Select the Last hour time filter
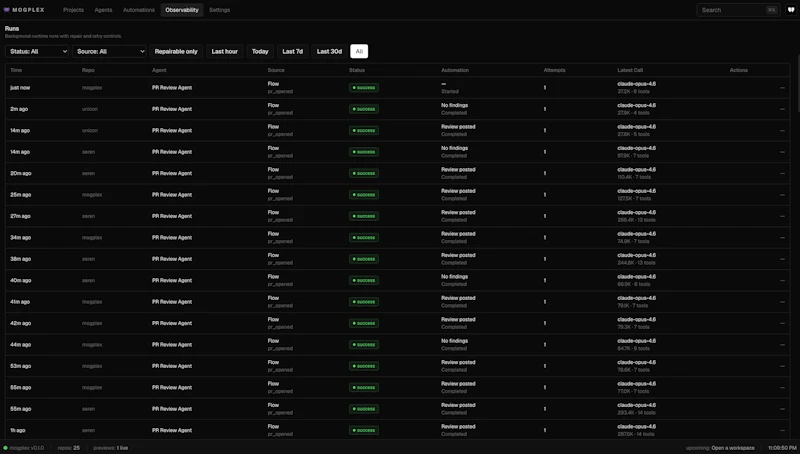Image resolution: width=800 pixels, height=454 pixels. (x=224, y=52)
